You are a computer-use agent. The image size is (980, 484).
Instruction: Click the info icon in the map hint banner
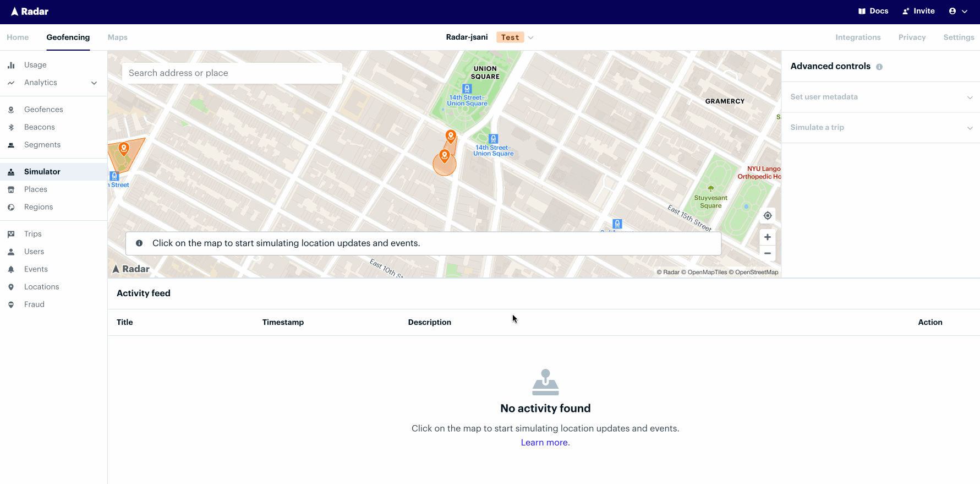point(139,243)
